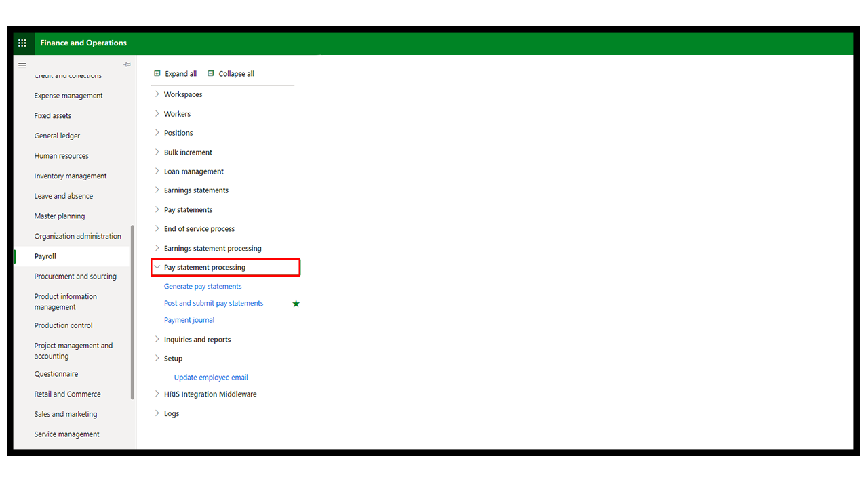The image size is (868, 488).
Task: Expand End of service process section
Action: 157,229
